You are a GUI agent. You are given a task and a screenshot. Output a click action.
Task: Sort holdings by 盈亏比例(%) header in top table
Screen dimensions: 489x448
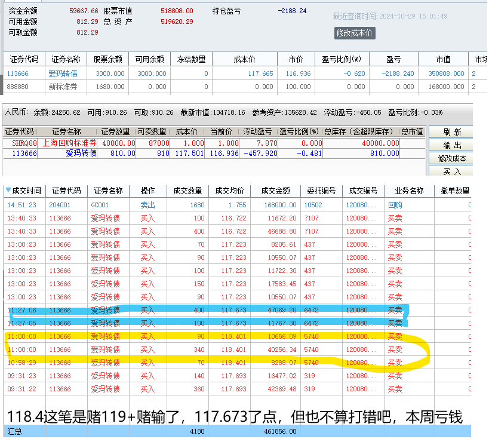[x=342, y=59]
